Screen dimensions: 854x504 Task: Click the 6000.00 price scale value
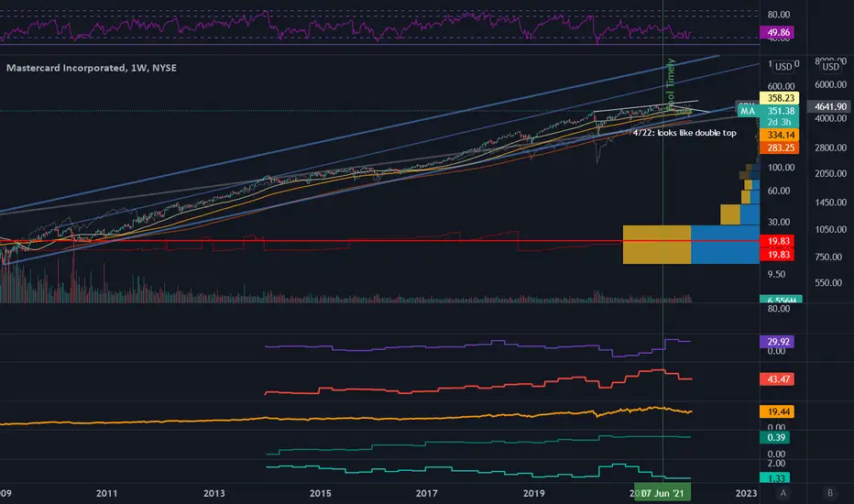click(830, 84)
